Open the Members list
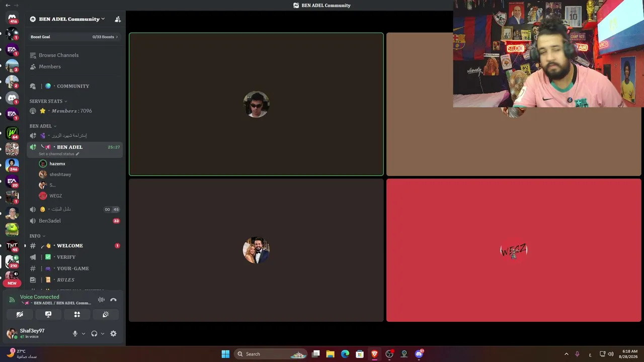The image size is (644, 362). (74, 66)
